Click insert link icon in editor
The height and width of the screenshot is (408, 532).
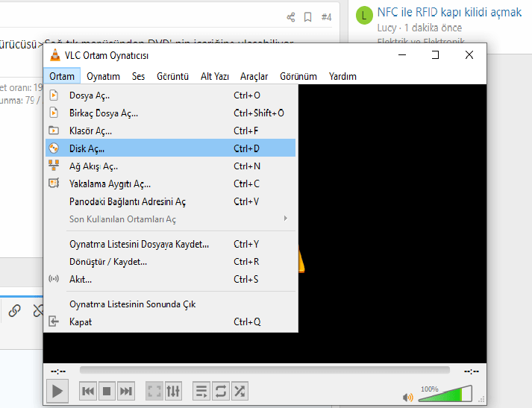tap(15, 311)
